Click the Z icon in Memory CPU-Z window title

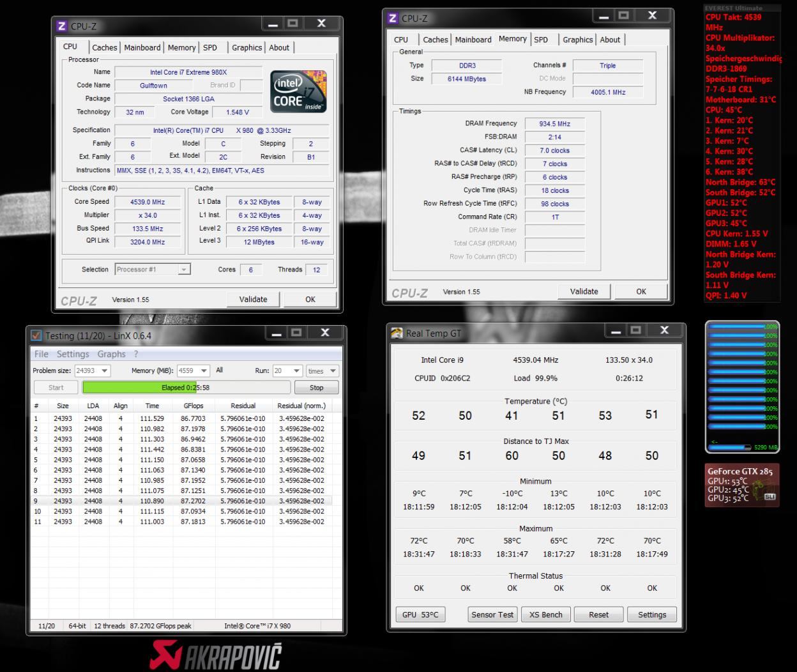click(393, 19)
